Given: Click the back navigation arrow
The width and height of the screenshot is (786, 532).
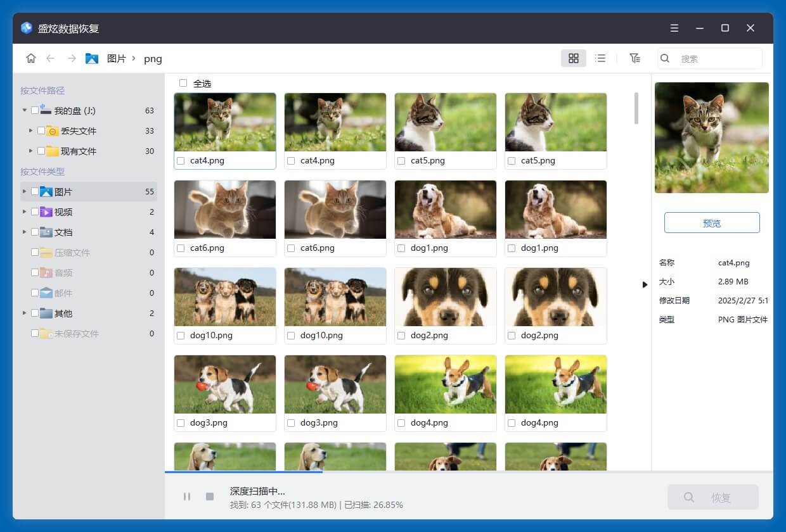Looking at the screenshot, I should (x=50, y=58).
